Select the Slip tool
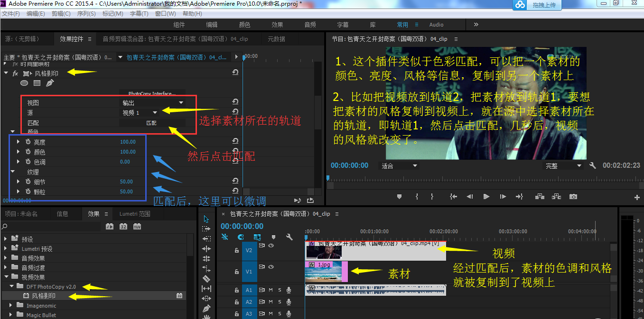This screenshot has height=319, width=644. [206, 289]
